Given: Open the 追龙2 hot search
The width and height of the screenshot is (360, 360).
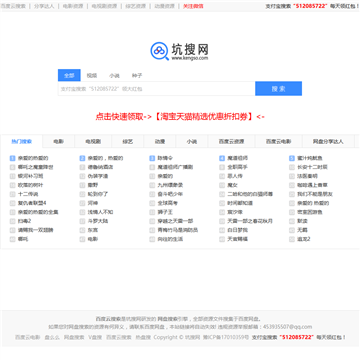Looking at the screenshot, I should pyautogui.click(x=304, y=239).
